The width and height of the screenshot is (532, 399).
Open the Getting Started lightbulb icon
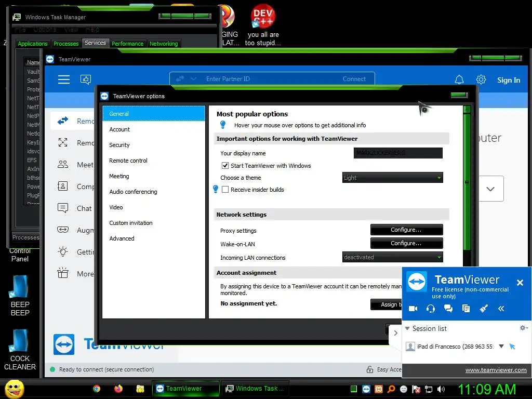(x=63, y=252)
